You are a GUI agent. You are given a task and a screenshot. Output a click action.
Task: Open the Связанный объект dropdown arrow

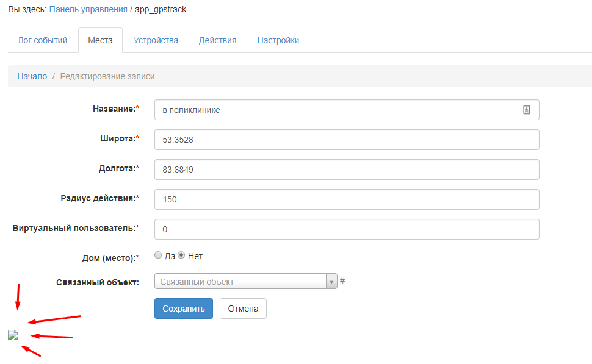click(x=331, y=282)
